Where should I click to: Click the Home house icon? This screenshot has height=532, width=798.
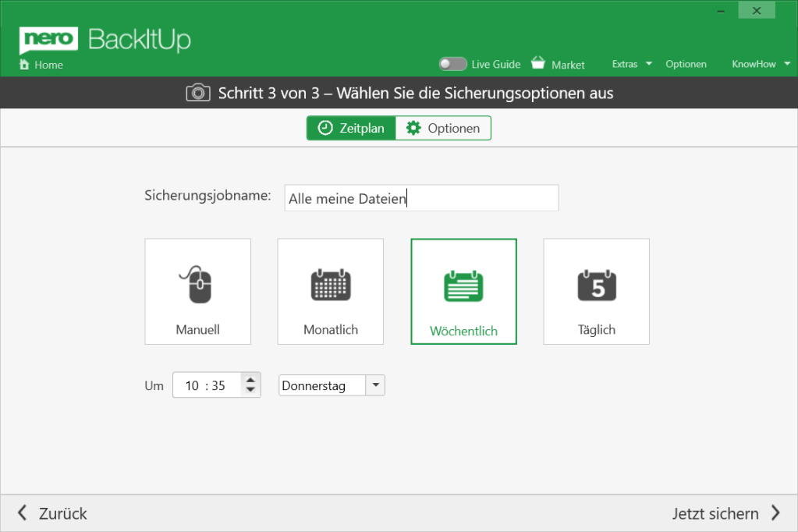coord(24,65)
